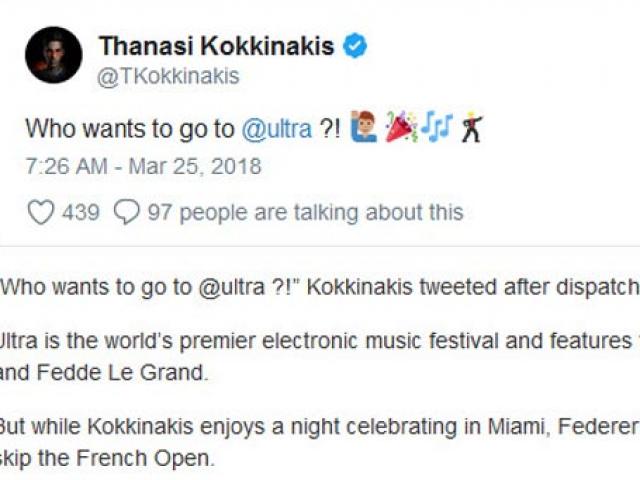Click the dancing man emoji

(x=472, y=129)
